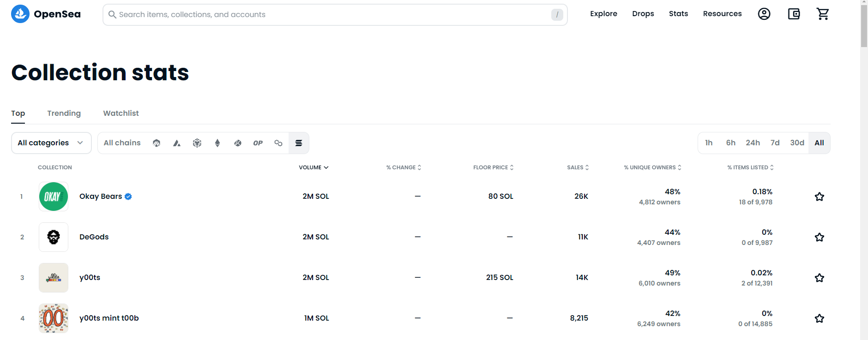Select the Arbitrum chain filter icon
This screenshot has width=868, height=340.
point(157,143)
